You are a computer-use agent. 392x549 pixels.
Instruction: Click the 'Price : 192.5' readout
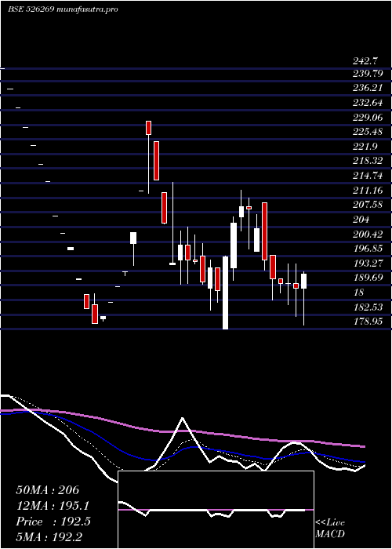pos(53,522)
